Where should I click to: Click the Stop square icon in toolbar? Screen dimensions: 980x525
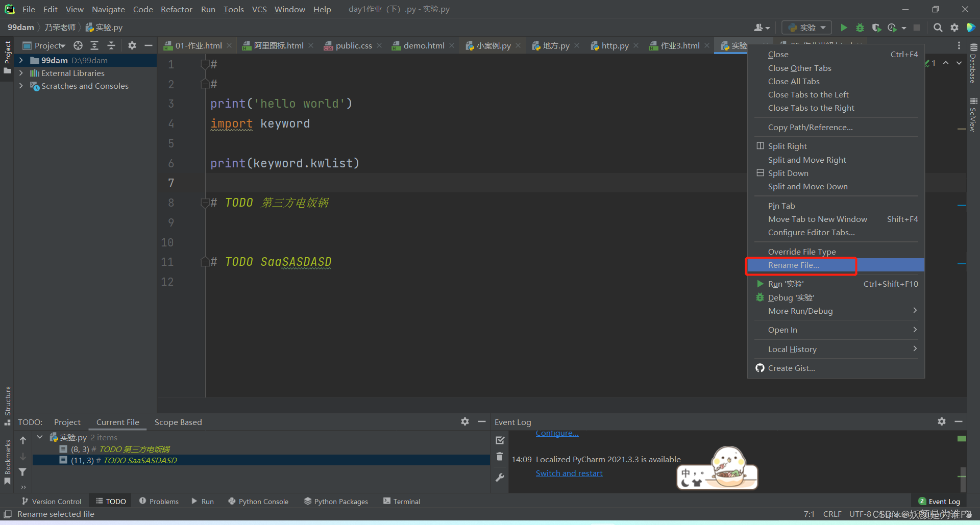[917, 28]
